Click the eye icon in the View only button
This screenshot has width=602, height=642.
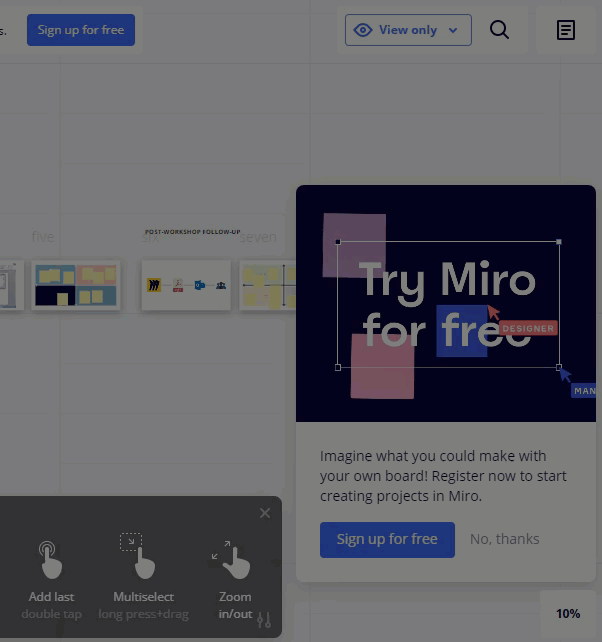(363, 30)
